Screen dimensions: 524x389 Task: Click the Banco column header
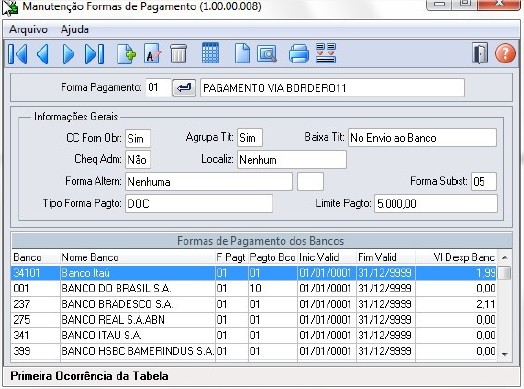36,257
